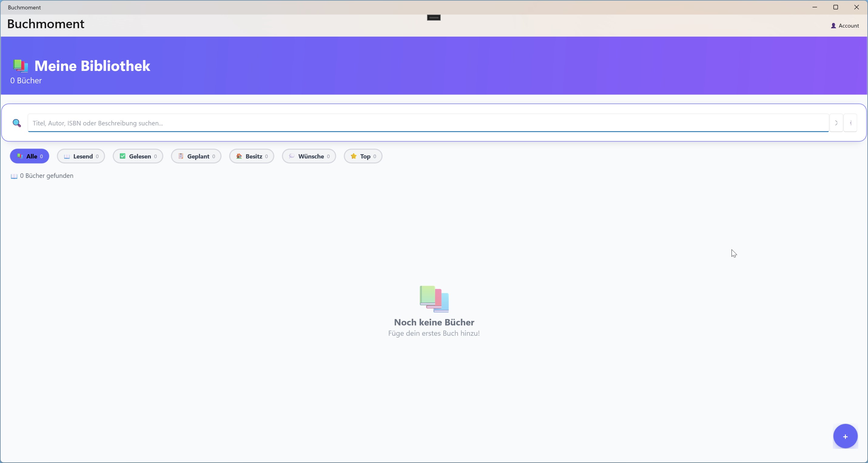Open the small options button beside chevron
This screenshot has width=868, height=463.
coord(850,123)
